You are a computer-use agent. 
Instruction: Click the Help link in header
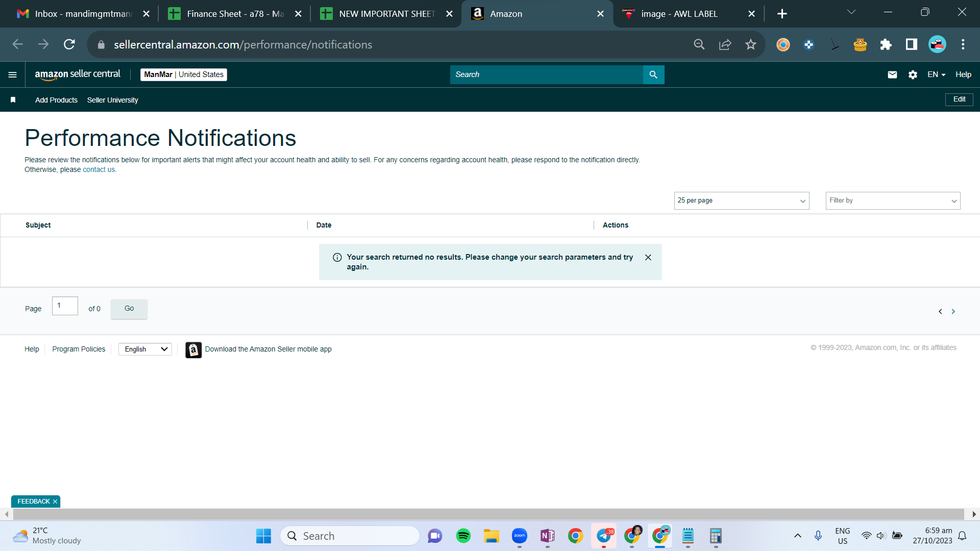click(x=963, y=74)
